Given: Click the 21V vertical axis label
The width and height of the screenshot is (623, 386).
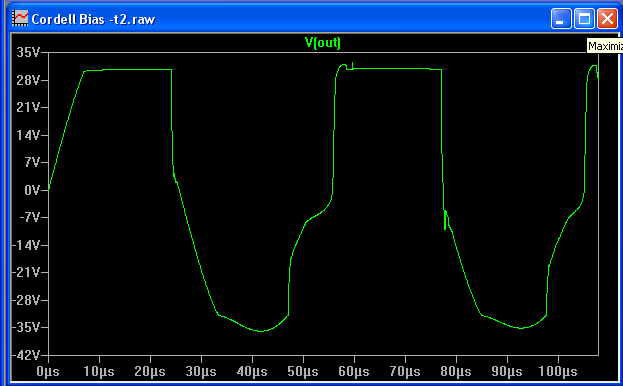Looking at the screenshot, I should (x=28, y=107).
